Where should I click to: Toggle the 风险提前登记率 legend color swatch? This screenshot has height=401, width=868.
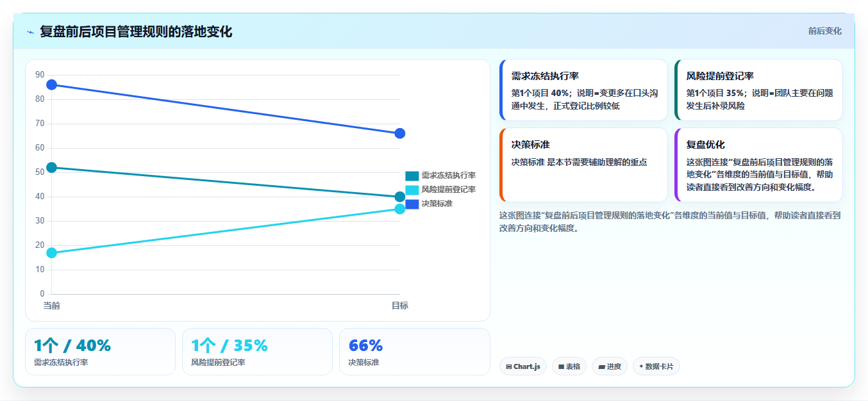click(x=412, y=190)
